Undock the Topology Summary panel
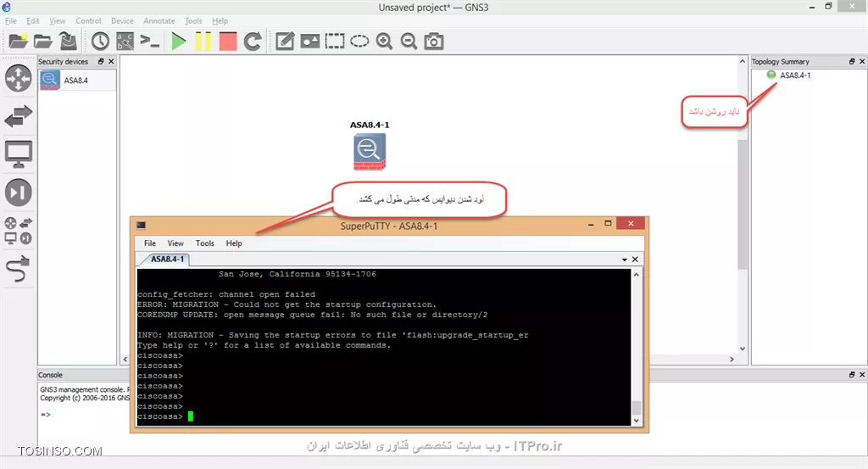Image resolution: width=868 pixels, height=469 pixels. click(852, 61)
